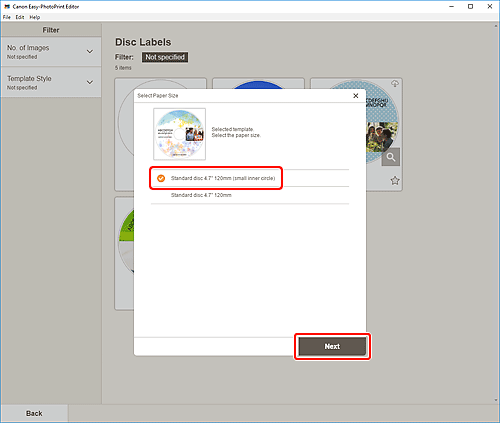Select Standard disc 120mm small inner circle option
This screenshot has height=423, width=500.
click(x=250, y=178)
